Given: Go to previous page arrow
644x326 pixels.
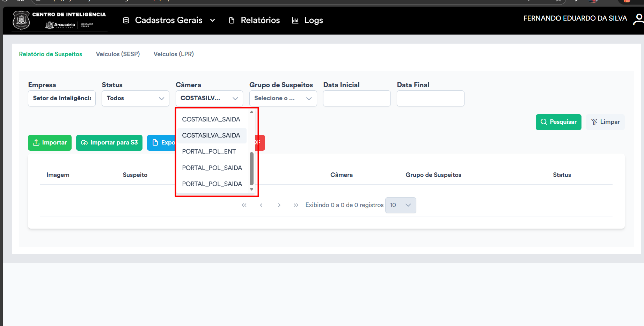Looking at the screenshot, I should coord(261,205).
